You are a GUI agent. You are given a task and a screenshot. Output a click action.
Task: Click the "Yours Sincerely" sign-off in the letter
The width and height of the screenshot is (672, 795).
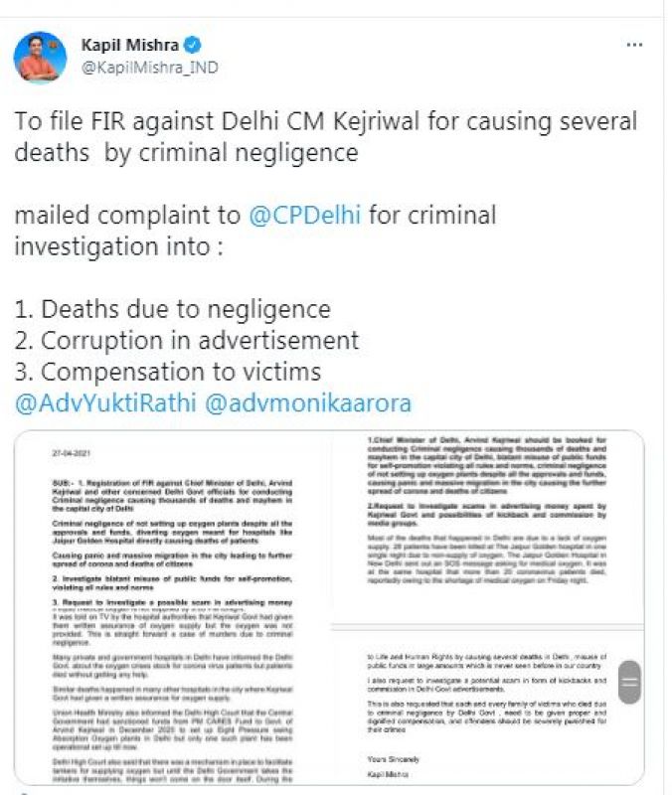(393, 759)
